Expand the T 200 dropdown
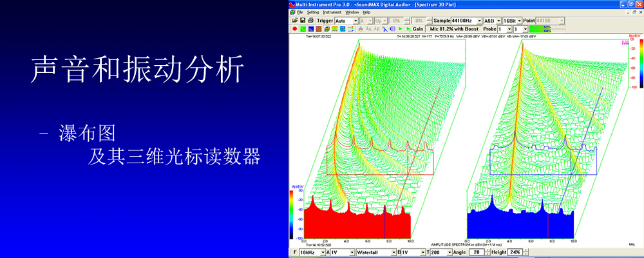Viewport: 644px width, 258px height. [x=450, y=252]
